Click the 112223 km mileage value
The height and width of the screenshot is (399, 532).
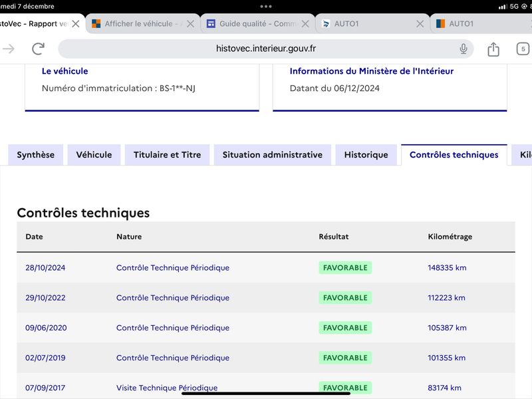click(446, 298)
